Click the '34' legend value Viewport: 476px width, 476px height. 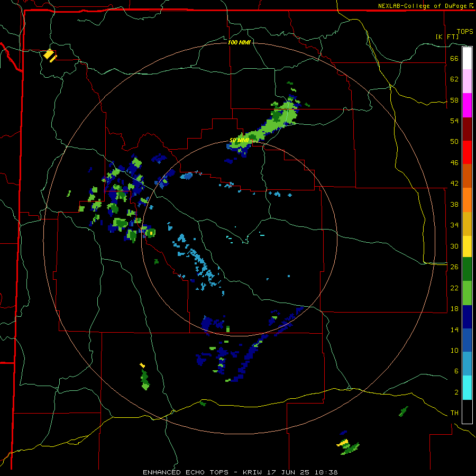pyautogui.click(x=454, y=225)
